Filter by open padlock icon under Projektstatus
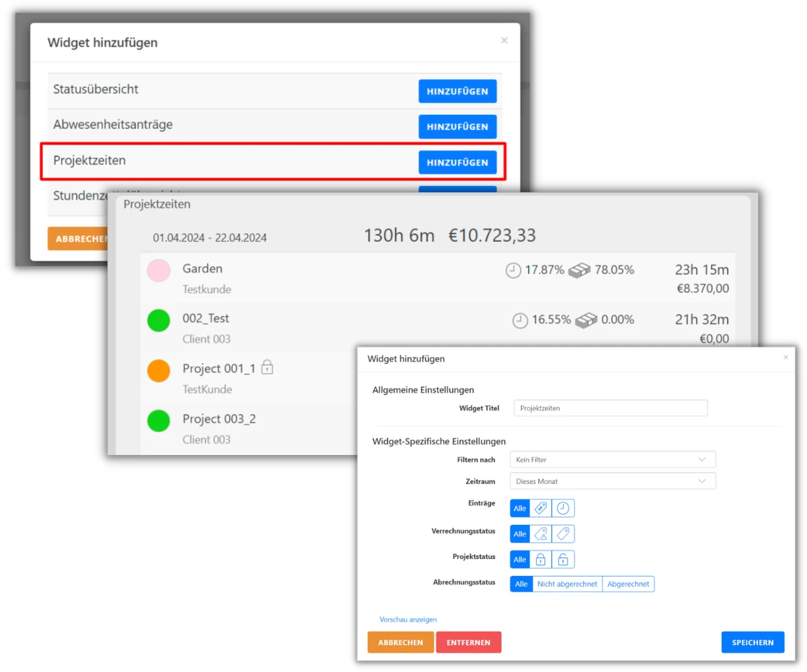Screen dimensions: 807x672 562,559
